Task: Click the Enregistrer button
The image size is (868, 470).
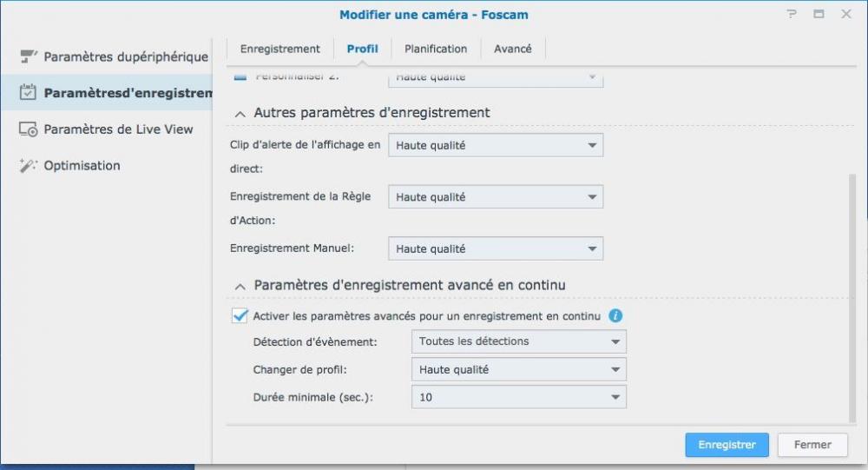Action: [727, 444]
